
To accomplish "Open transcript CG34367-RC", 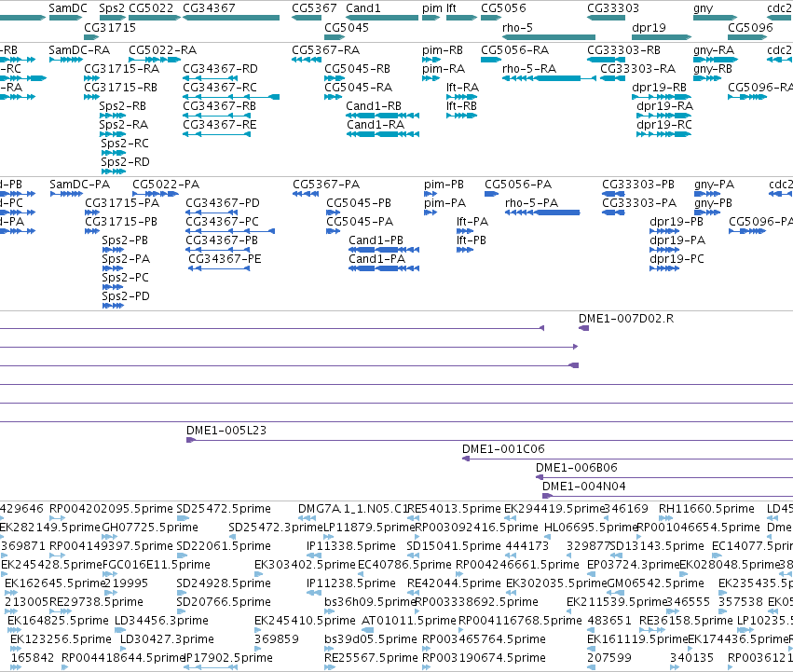I will click(220, 88).
